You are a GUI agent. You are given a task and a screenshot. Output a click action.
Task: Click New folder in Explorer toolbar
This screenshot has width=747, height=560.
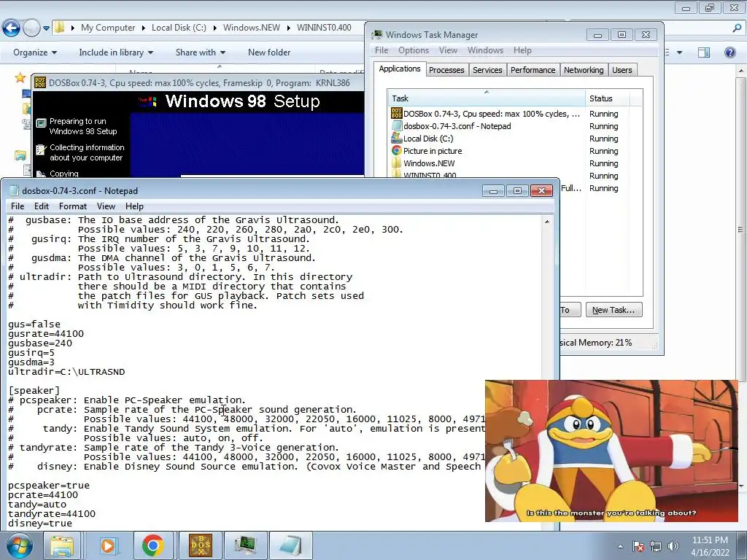[269, 52]
